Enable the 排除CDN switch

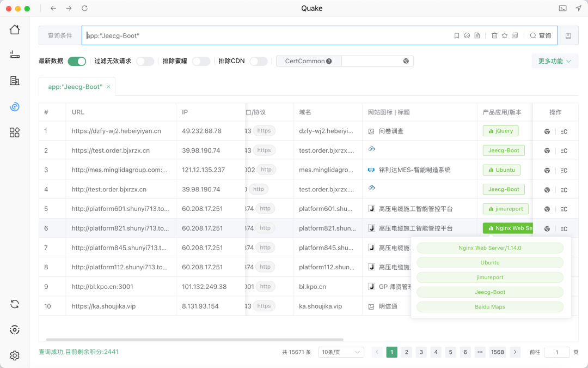coord(259,61)
